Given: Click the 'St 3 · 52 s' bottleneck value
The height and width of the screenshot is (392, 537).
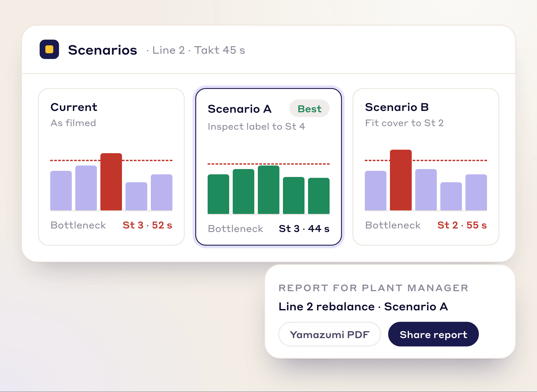Looking at the screenshot, I should [147, 225].
